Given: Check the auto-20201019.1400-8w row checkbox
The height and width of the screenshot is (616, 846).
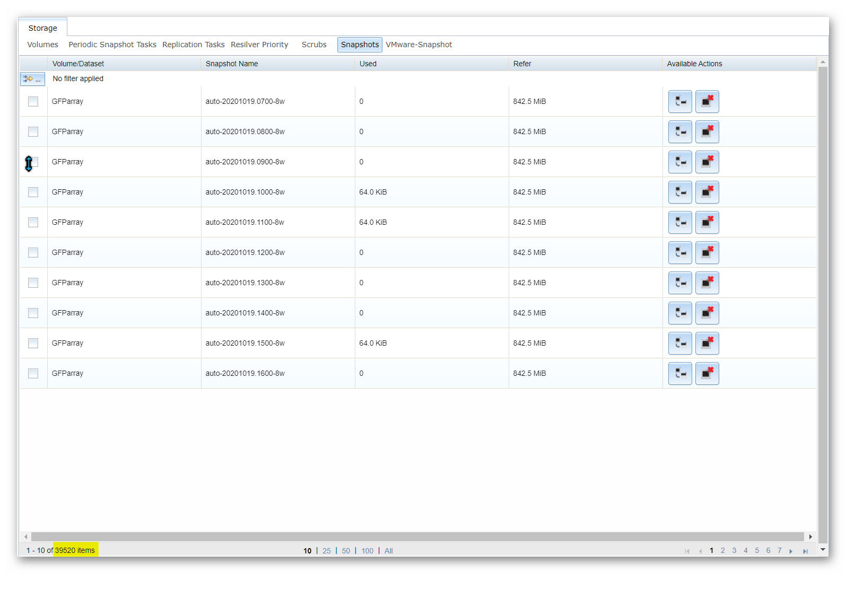Looking at the screenshot, I should (x=33, y=313).
